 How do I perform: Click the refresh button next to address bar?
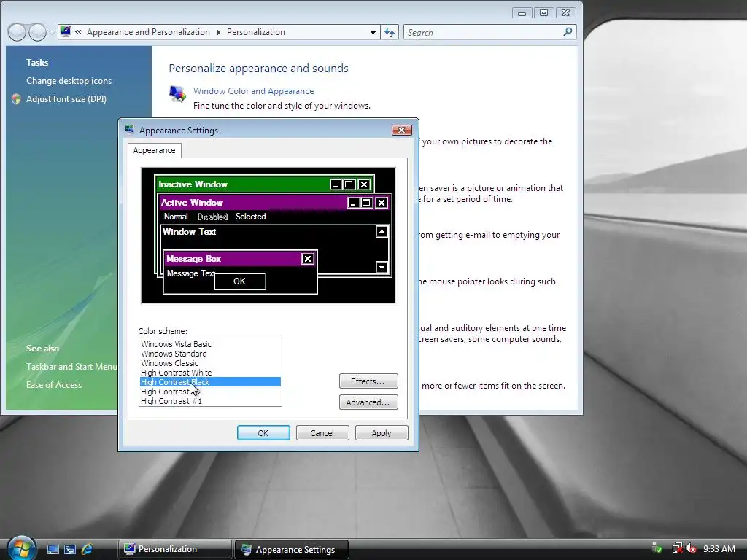click(x=390, y=32)
